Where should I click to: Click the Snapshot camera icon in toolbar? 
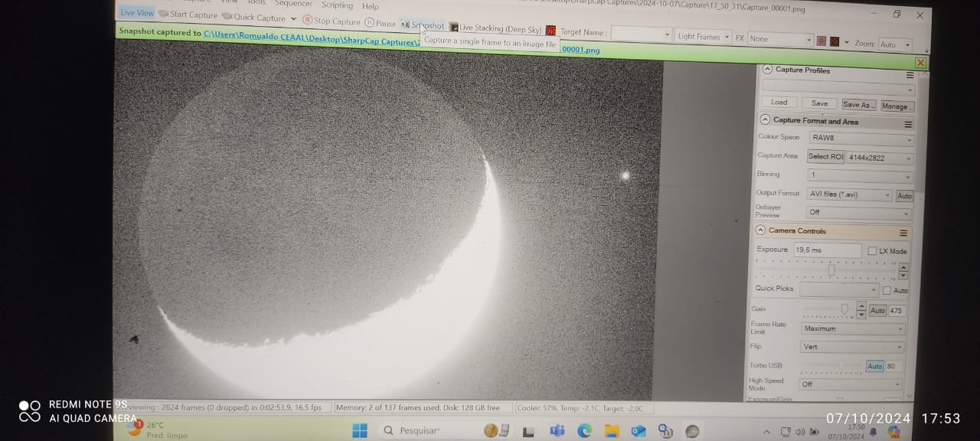[x=406, y=25]
